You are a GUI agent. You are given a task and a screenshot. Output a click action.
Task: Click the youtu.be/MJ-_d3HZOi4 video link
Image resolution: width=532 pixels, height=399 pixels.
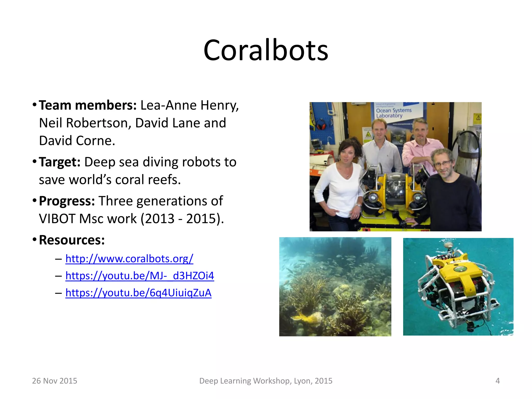click(139, 276)
